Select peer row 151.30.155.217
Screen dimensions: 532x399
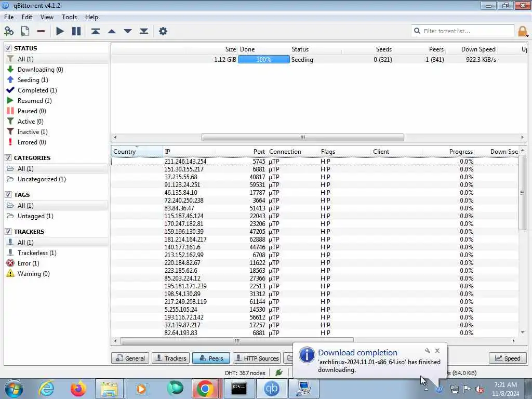(x=314, y=169)
